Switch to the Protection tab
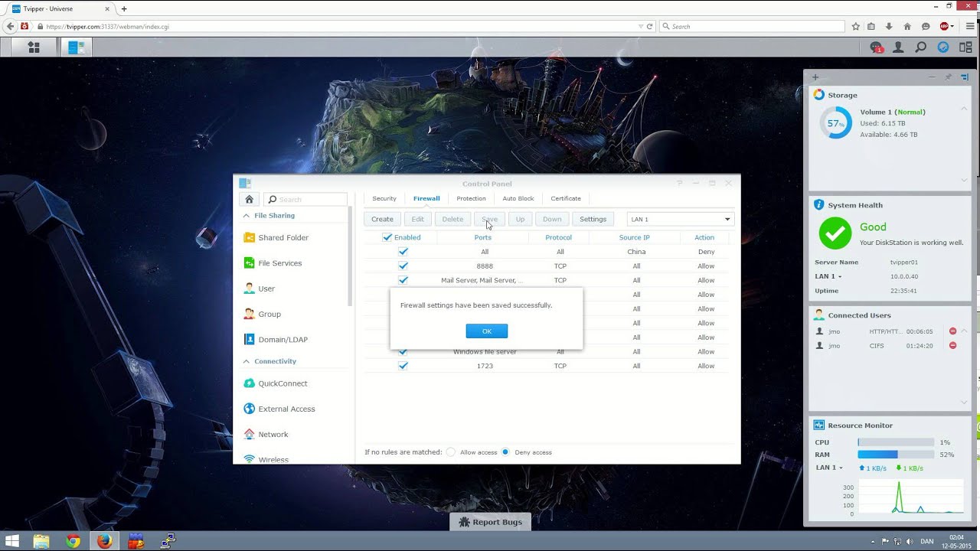 [471, 199]
